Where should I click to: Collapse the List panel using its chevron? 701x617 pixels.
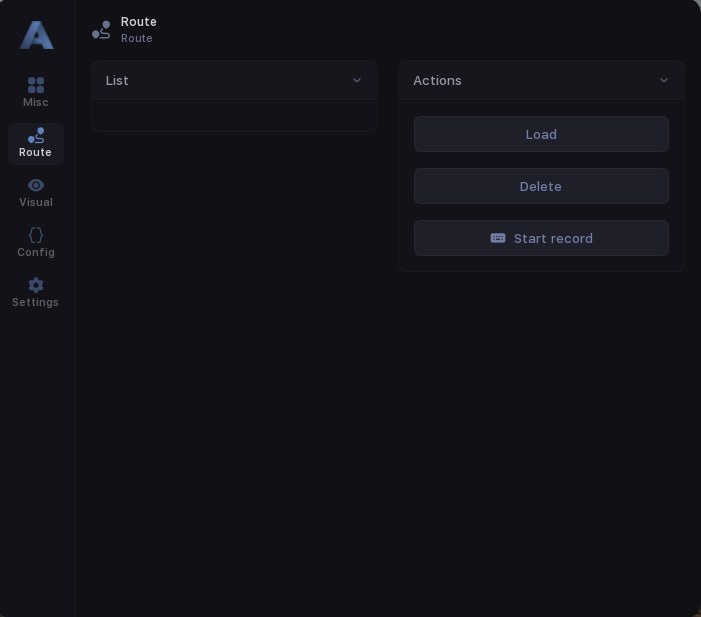tap(357, 80)
